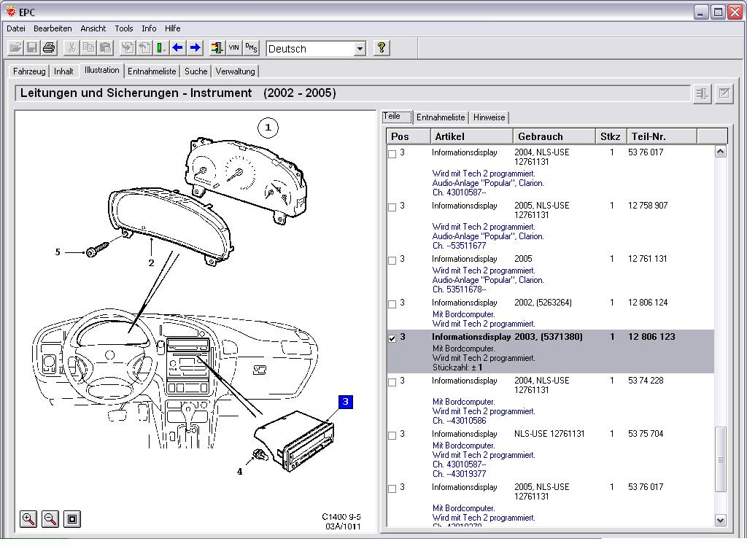Click the Stkz column header
Viewport: 747px width, 560px height.
point(611,136)
